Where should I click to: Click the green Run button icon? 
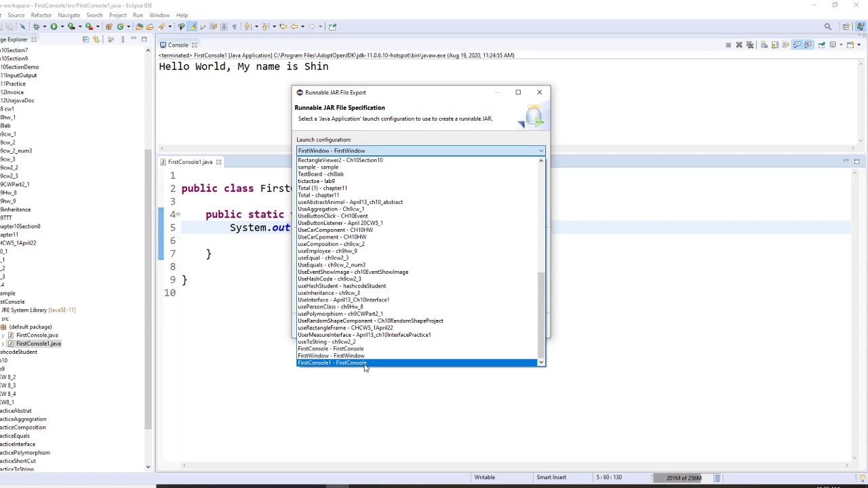[54, 26]
